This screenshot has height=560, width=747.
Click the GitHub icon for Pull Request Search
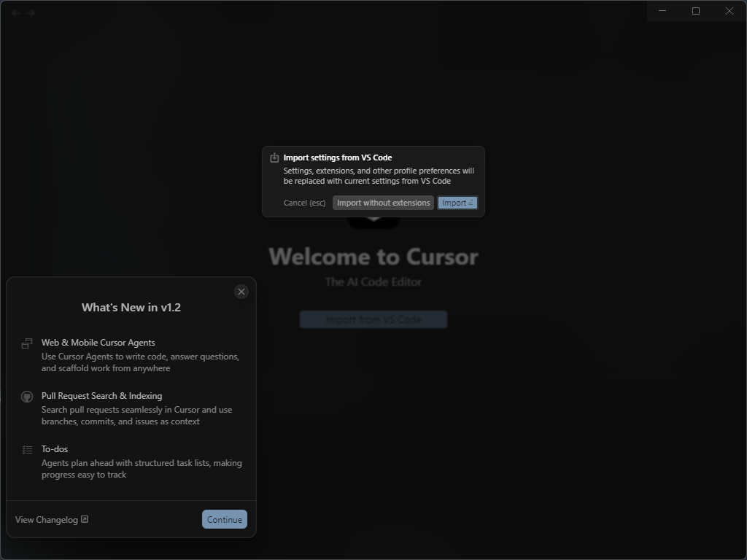[x=27, y=397]
